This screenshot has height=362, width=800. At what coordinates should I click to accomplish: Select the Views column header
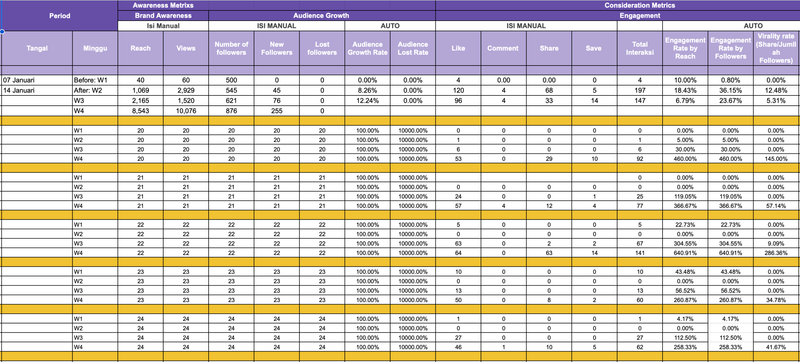pyautogui.click(x=186, y=48)
